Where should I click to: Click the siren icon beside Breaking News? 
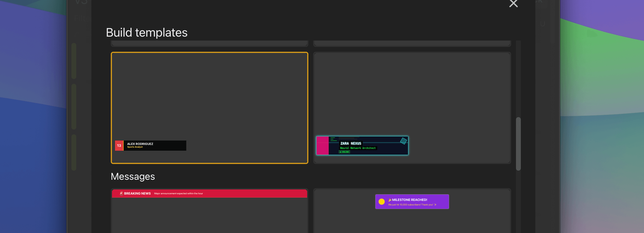121,193
